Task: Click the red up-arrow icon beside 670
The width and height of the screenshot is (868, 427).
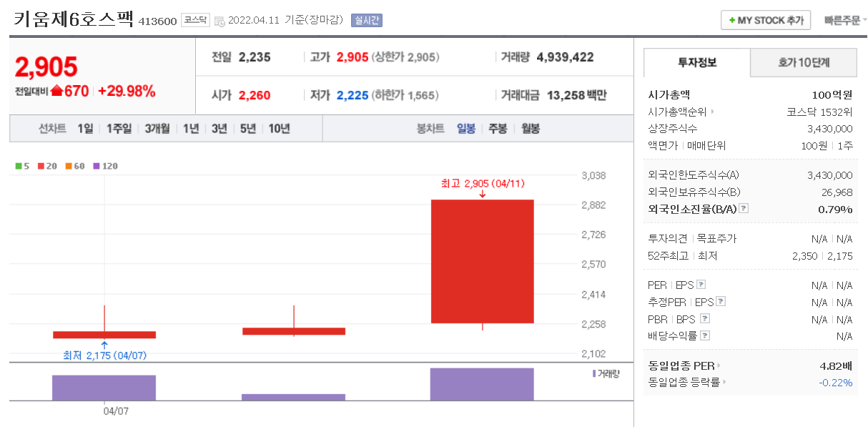Action: click(57, 91)
